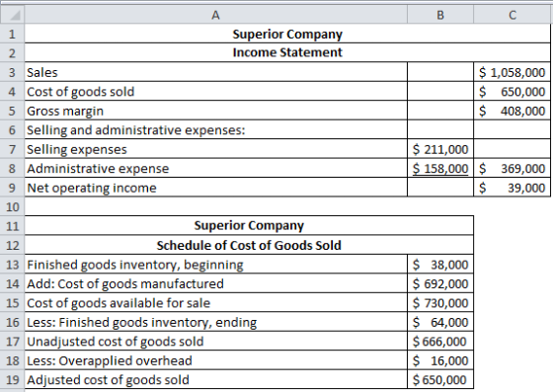Viewport: 553px width, 392px height.
Task: Select column A header
Action: (x=216, y=15)
